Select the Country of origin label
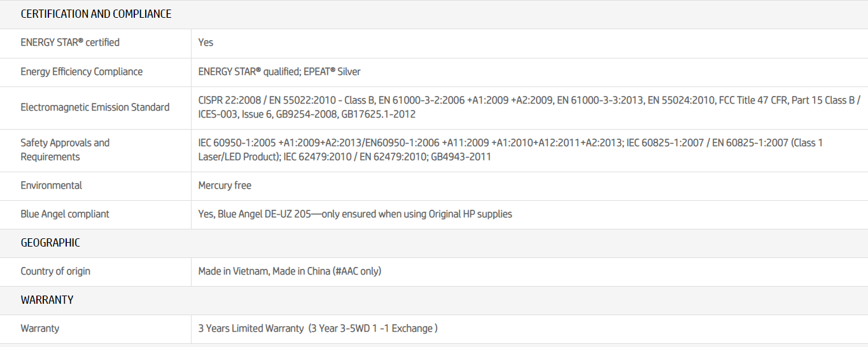Image resolution: width=868 pixels, height=347 pixels. (x=55, y=271)
